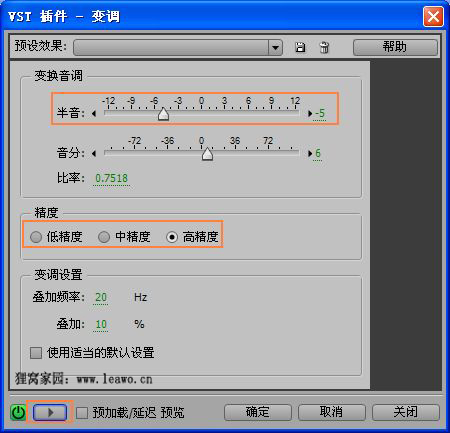Open 帮助 help button
Viewport: 450px width, 433px height.
395,47
